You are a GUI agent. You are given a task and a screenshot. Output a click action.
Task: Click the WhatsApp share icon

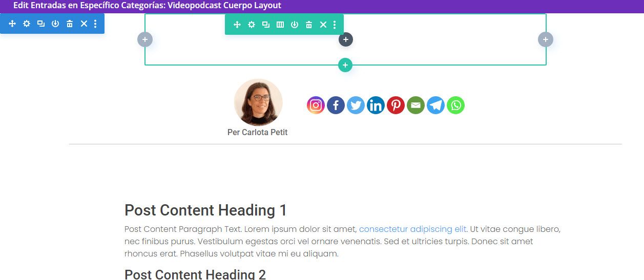pos(455,105)
